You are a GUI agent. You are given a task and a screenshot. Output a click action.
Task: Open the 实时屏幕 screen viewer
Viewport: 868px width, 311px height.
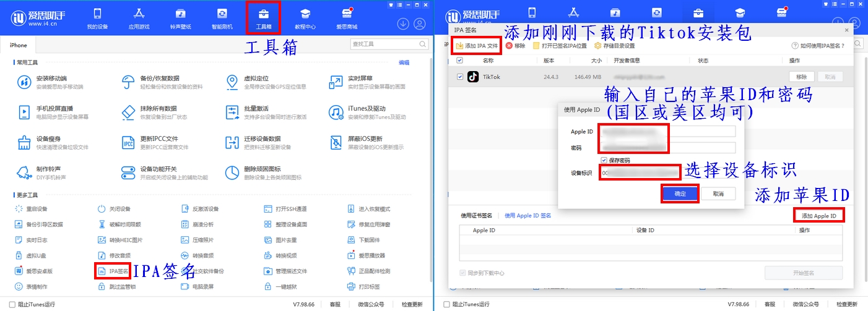[x=336, y=82]
